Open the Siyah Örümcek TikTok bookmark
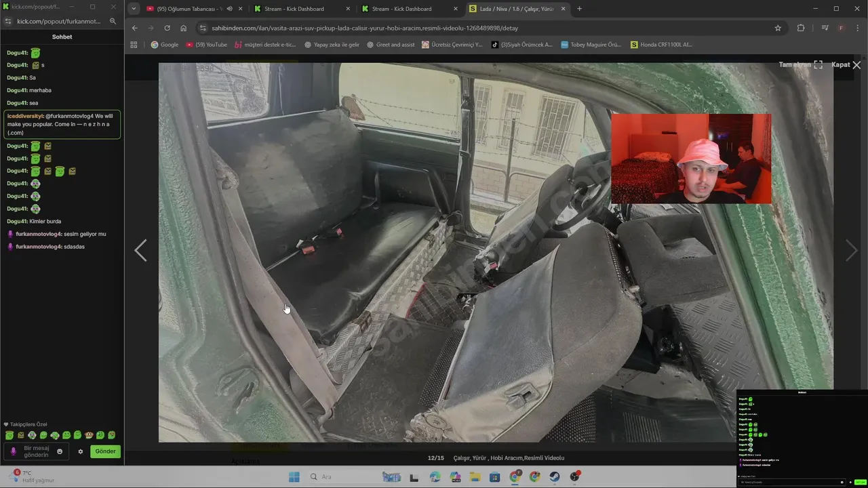 pos(521,45)
